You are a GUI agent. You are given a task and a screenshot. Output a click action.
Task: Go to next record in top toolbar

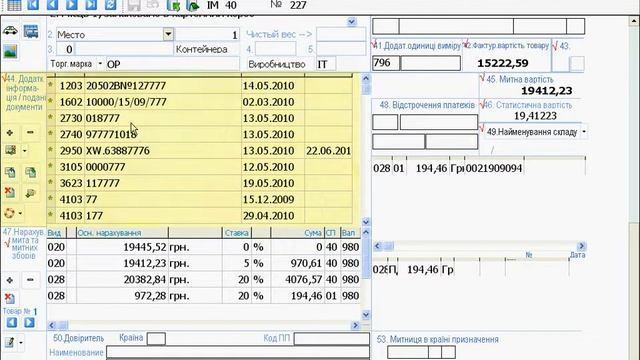(x=72, y=5)
